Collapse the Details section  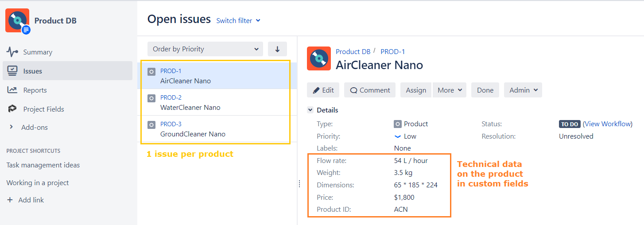[310, 110]
